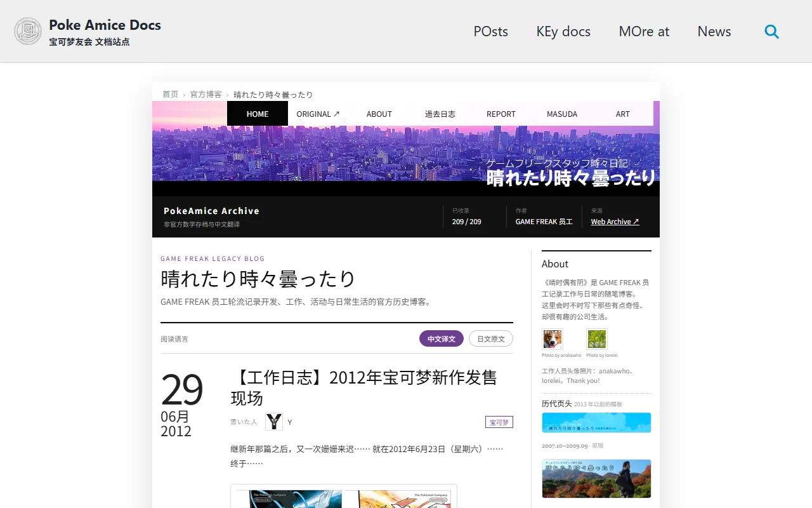Select the ART blog tab

(623, 114)
